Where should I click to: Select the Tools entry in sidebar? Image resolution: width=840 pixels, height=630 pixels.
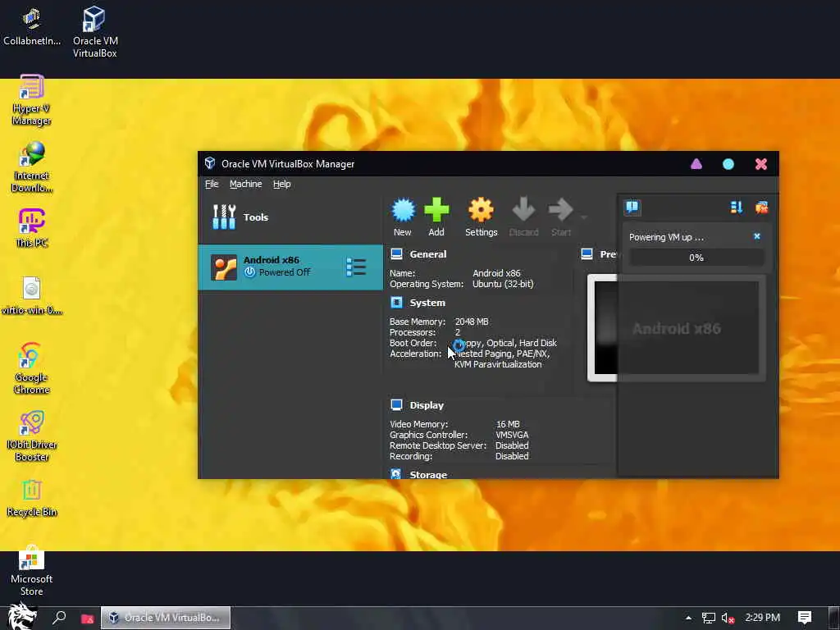[290, 217]
